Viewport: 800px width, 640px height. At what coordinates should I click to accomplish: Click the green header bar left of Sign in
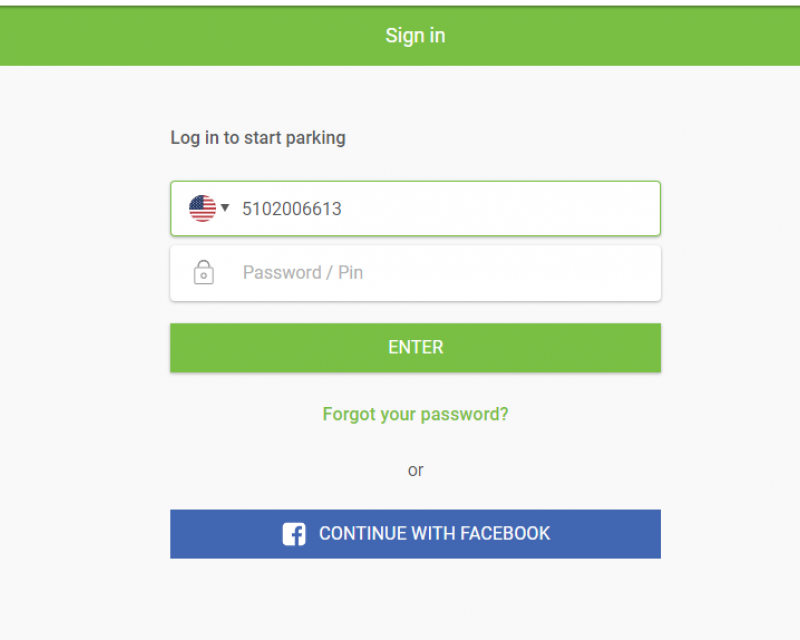coord(150,36)
